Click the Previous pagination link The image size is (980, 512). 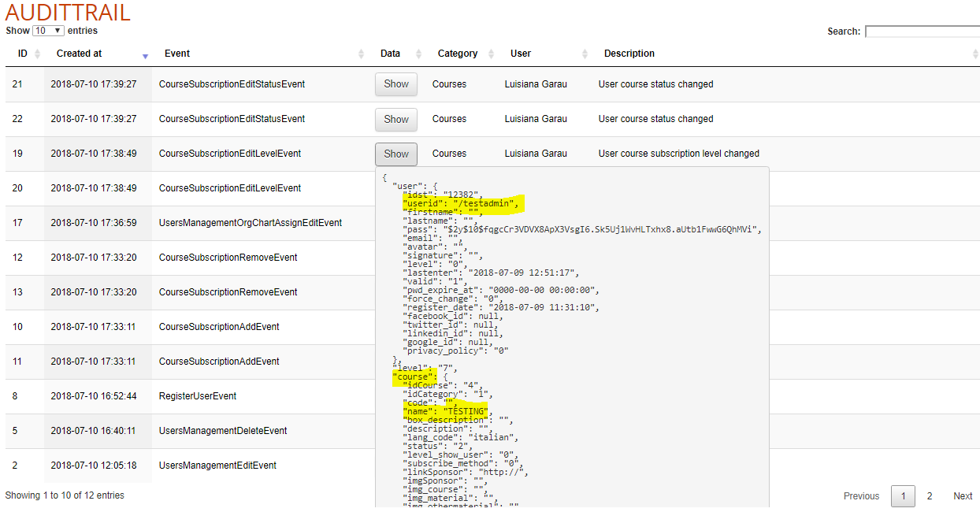point(861,496)
